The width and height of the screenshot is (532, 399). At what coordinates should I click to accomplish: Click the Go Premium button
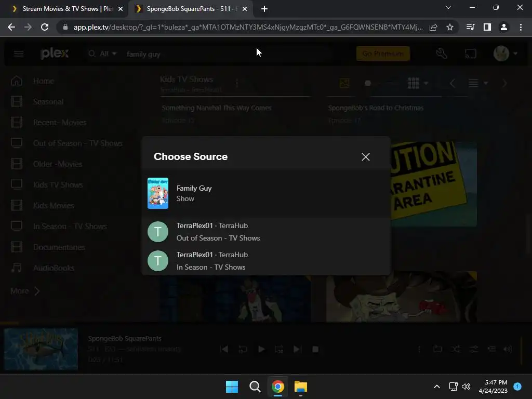coord(383,54)
